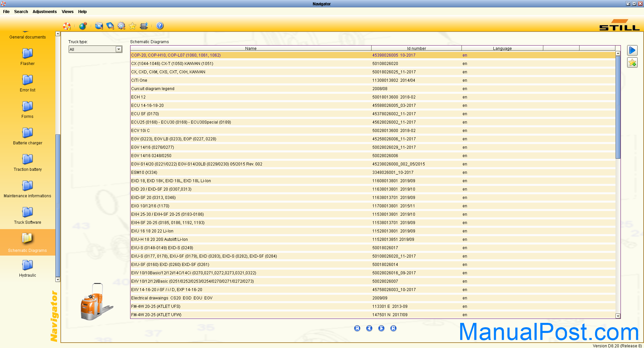
Task: Open the book search toolbar icon
Action: point(110,26)
